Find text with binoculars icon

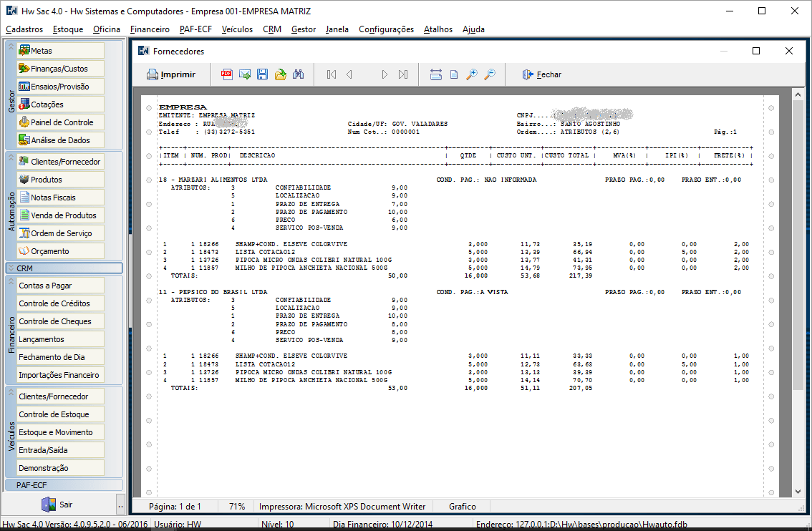click(x=299, y=74)
